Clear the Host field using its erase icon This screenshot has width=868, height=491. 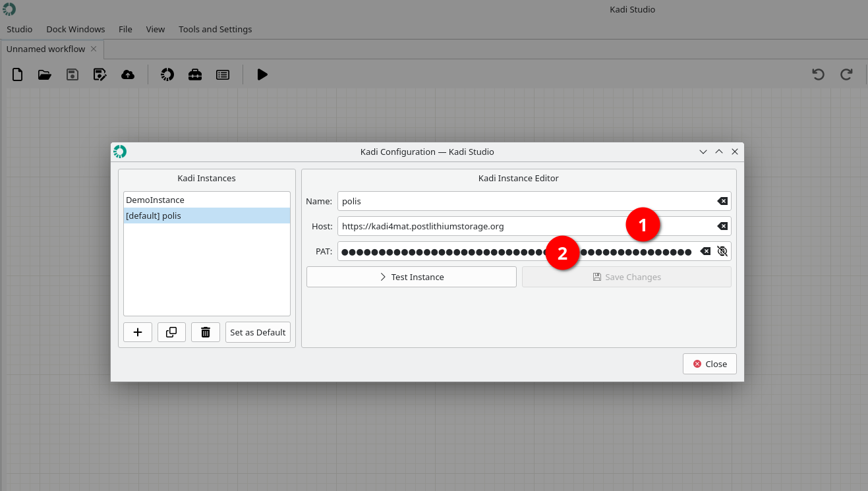coord(722,226)
